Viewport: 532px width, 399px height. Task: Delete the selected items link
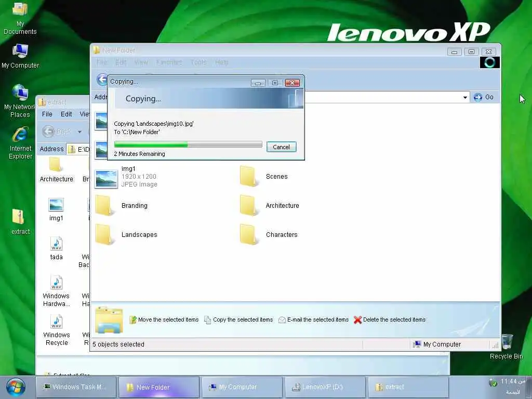click(x=390, y=320)
